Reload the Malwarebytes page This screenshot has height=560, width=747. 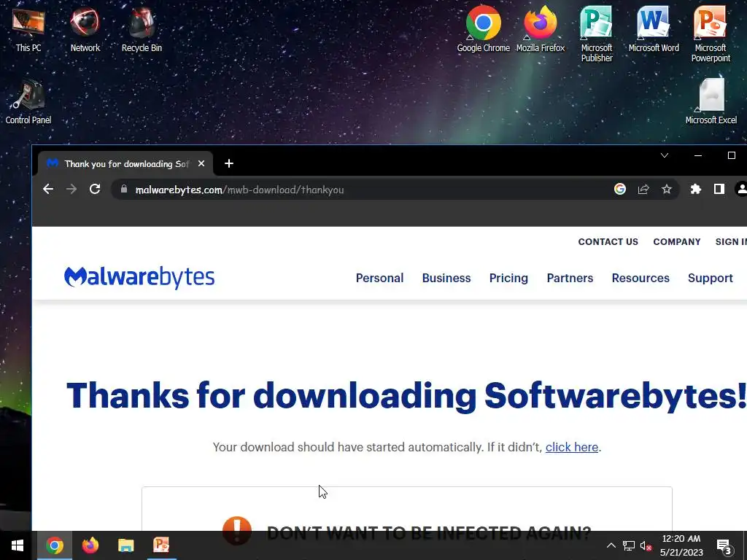pos(95,190)
